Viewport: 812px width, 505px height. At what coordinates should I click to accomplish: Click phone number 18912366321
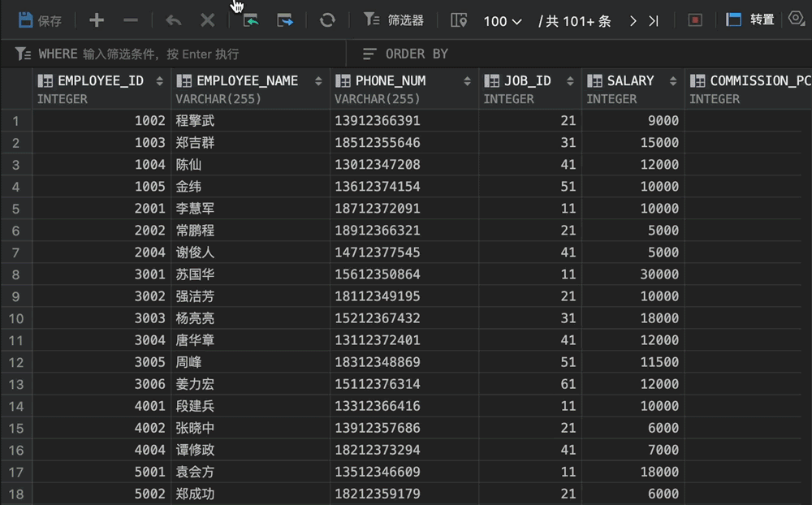(377, 231)
